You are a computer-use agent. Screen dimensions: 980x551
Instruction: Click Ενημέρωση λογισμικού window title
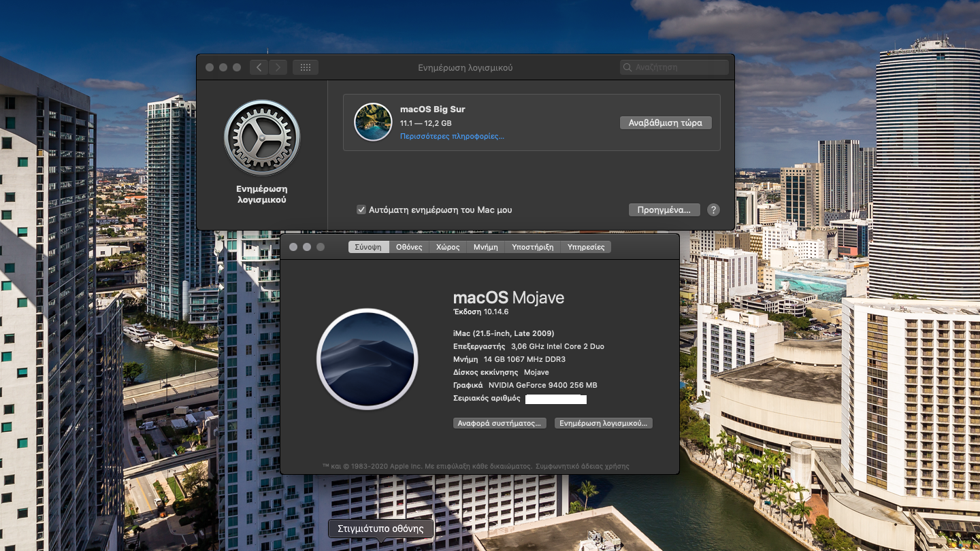click(x=465, y=67)
